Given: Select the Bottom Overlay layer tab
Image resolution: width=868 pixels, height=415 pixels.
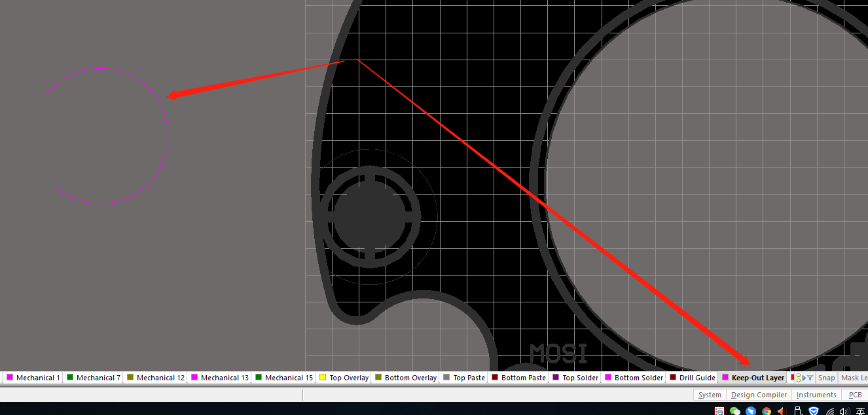Looking at the screenshot, I should (405, 378).
